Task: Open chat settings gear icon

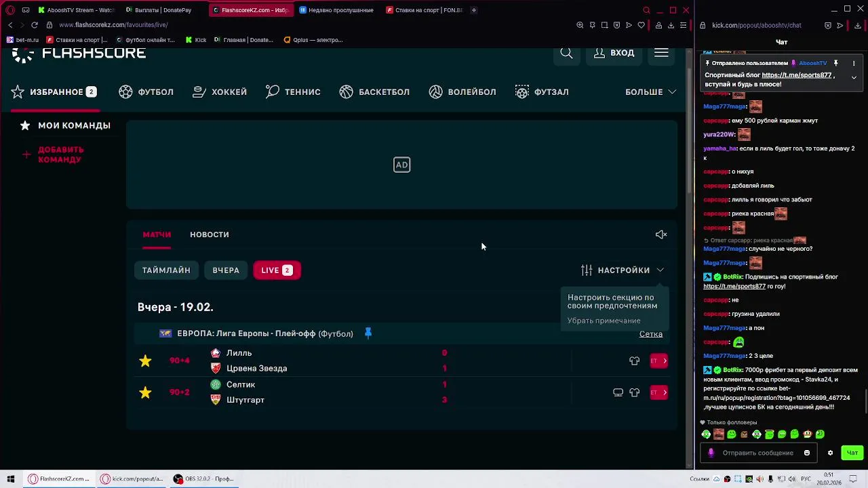Action: pos(830,453)
